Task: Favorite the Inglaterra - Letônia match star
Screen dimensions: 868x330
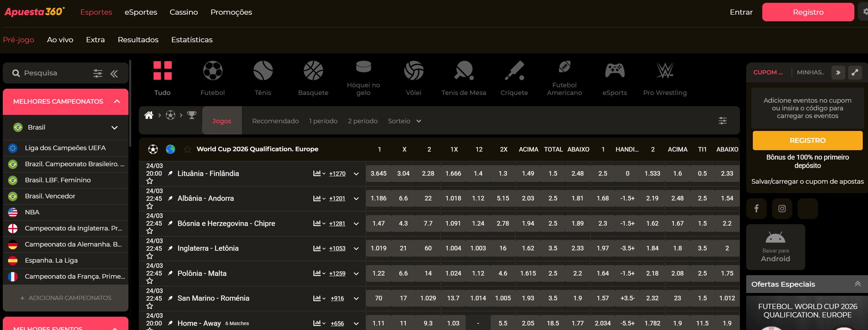Action: pyautogui.click(x=150, y=256)
